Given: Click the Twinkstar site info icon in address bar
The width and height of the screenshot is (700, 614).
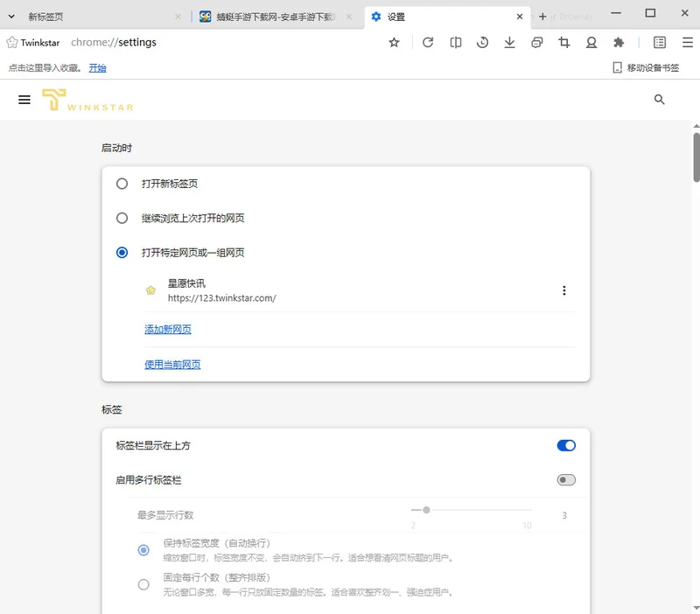Looking at the screenshot, I should [12, 42].
